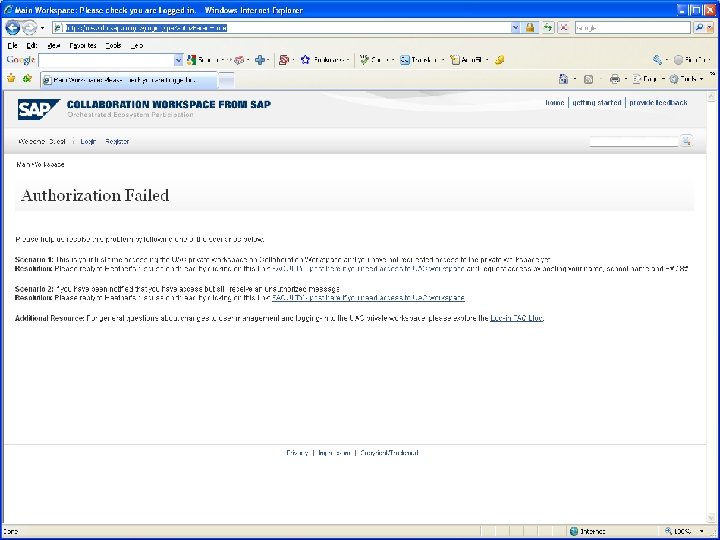Open the Tools menu
The image size is (720, 540).
113,45
